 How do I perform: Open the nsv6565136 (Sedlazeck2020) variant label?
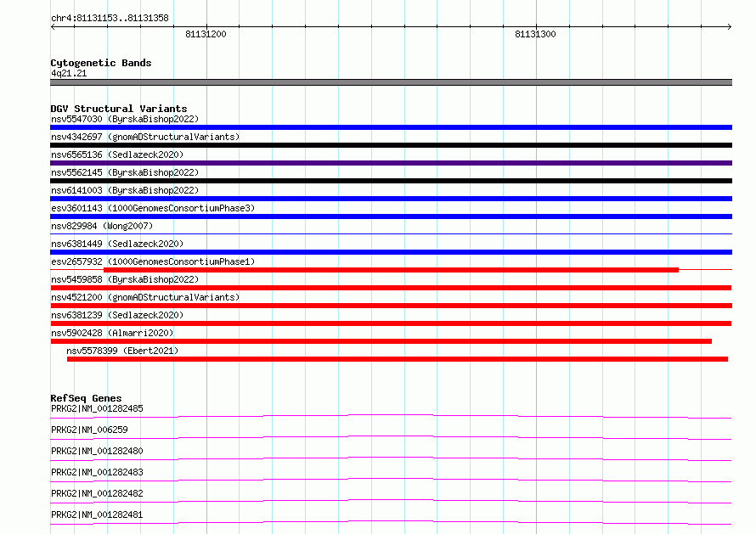pyautogui.click(x=117, y=155)
